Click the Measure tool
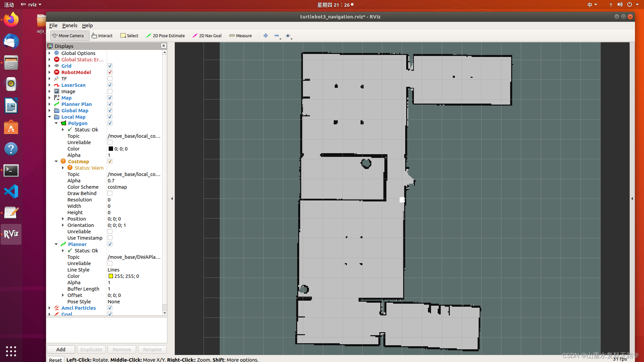 point(241,35)
